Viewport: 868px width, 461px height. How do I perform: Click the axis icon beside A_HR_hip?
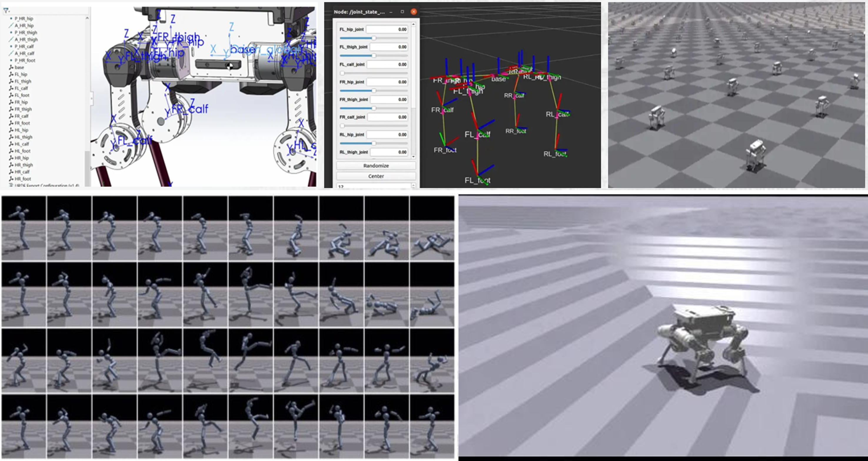click(x=11, y=26)
